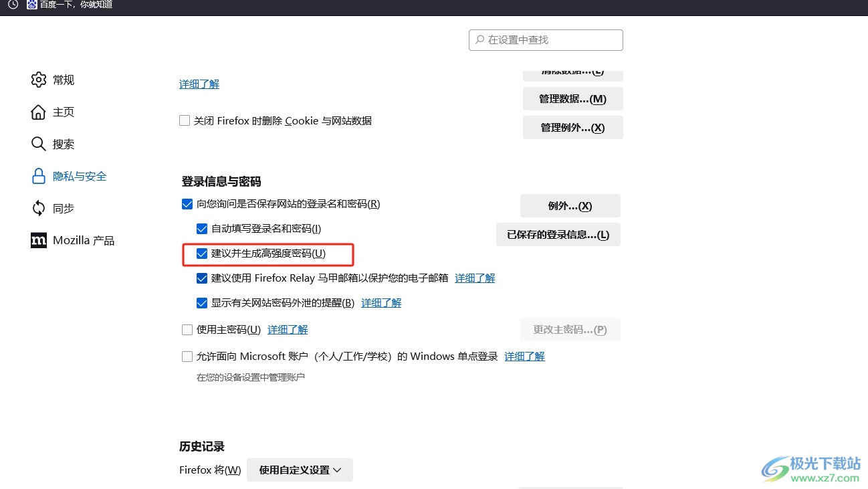Select the Home house icon in the sidebar

[x=39, y=112]
